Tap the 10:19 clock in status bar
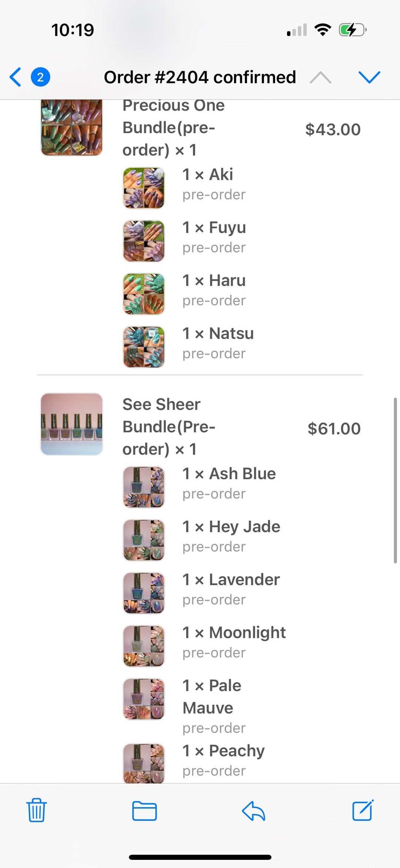Image resolution: width=400 pixels, height=868 pixels. (73, 30)
